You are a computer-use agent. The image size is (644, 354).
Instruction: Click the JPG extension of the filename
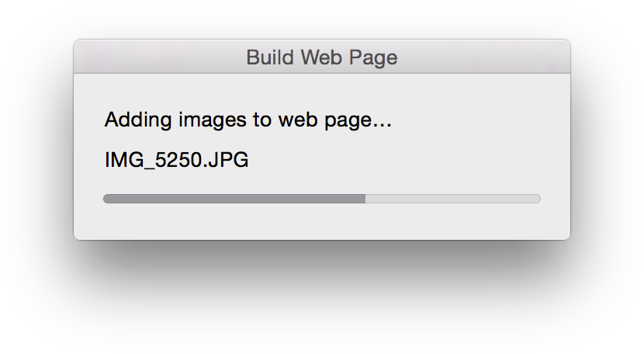coord(228,159)
